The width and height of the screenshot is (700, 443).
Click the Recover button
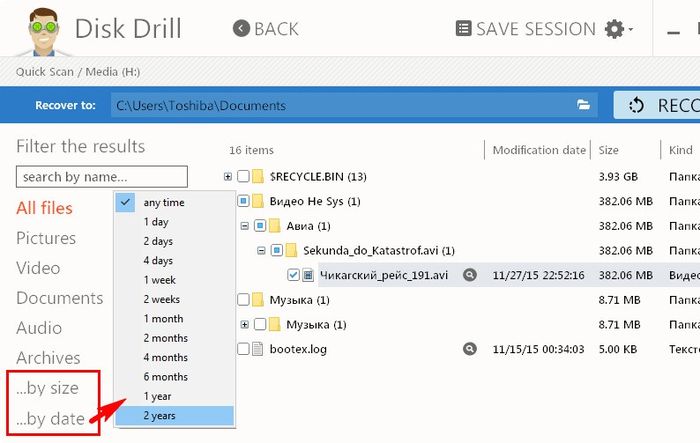click(657, 105)
